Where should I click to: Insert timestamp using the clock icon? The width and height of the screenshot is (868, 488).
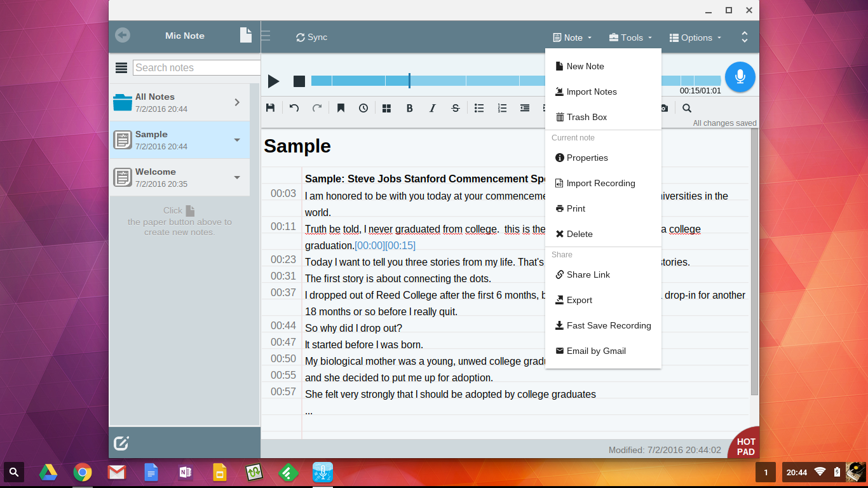363,108
